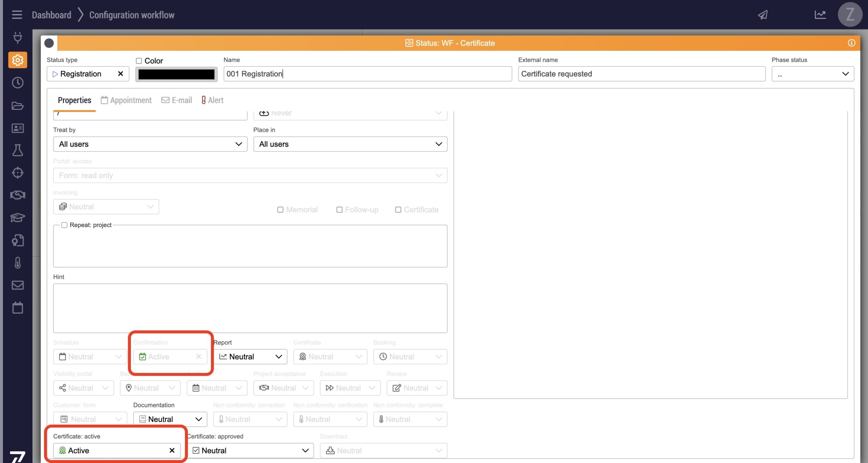The image size is (868, 463).
Task: Click the info icon in orange title bar
Action: coord(851,43)
